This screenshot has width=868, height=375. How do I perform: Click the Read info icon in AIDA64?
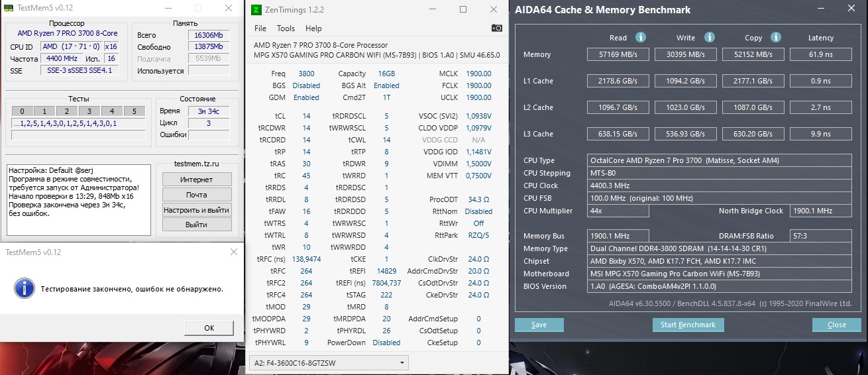641,38
